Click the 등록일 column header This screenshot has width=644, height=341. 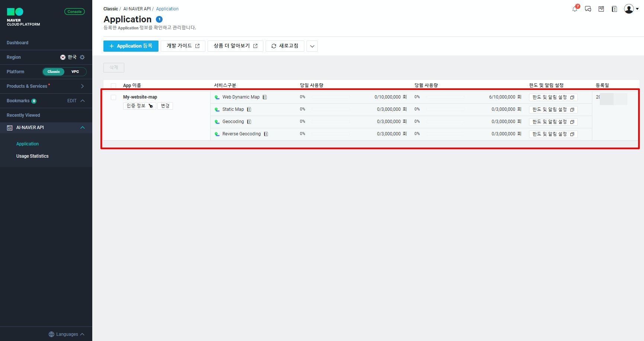click(602, 86)
